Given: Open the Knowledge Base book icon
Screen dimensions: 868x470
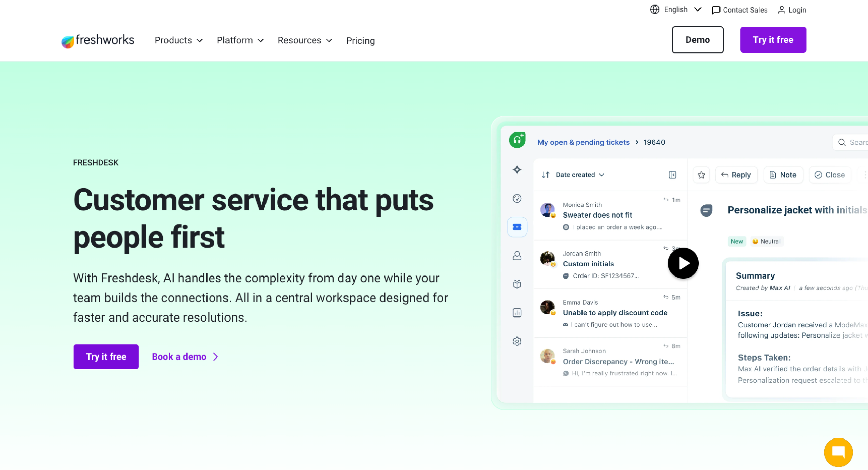Looking at the screenshot, I should pyautogui.click(x=517, y=284).
